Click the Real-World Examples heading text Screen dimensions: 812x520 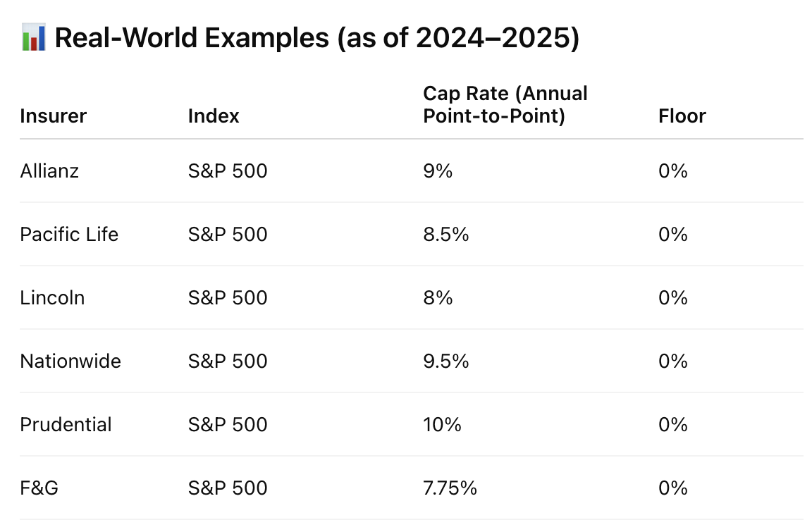(316, 37)
